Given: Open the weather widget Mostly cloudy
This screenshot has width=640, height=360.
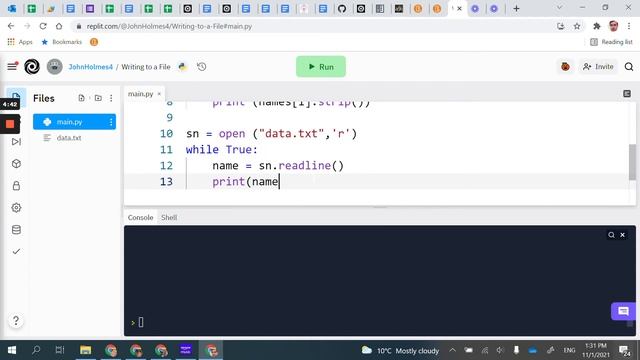Looking at the screenshot, I should click(x=400, y=350).
